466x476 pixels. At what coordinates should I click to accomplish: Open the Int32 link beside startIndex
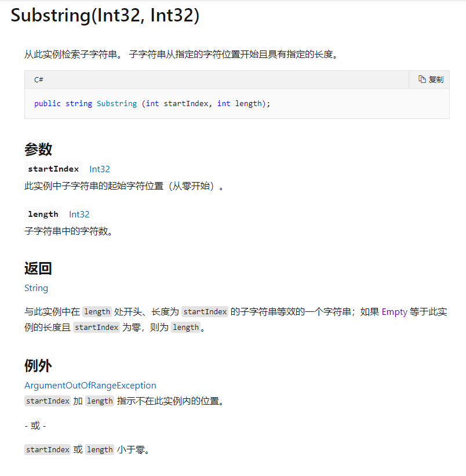pyautogui.click(x=100, y=169)
